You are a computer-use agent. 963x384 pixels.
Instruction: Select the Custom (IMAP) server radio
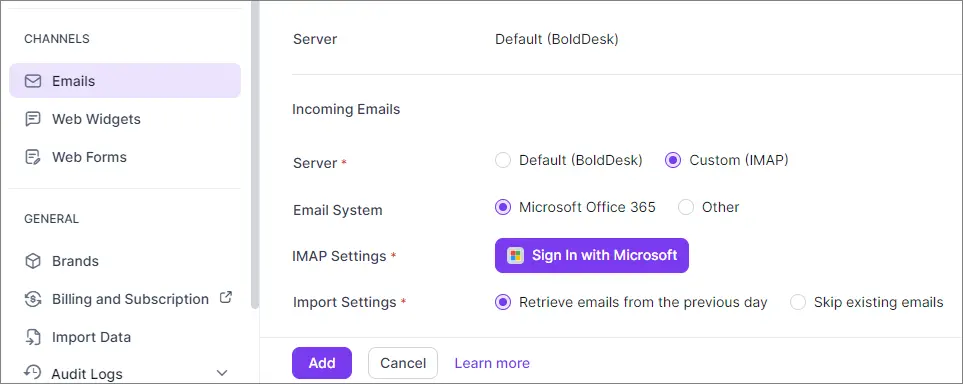[x=673, y=161]
